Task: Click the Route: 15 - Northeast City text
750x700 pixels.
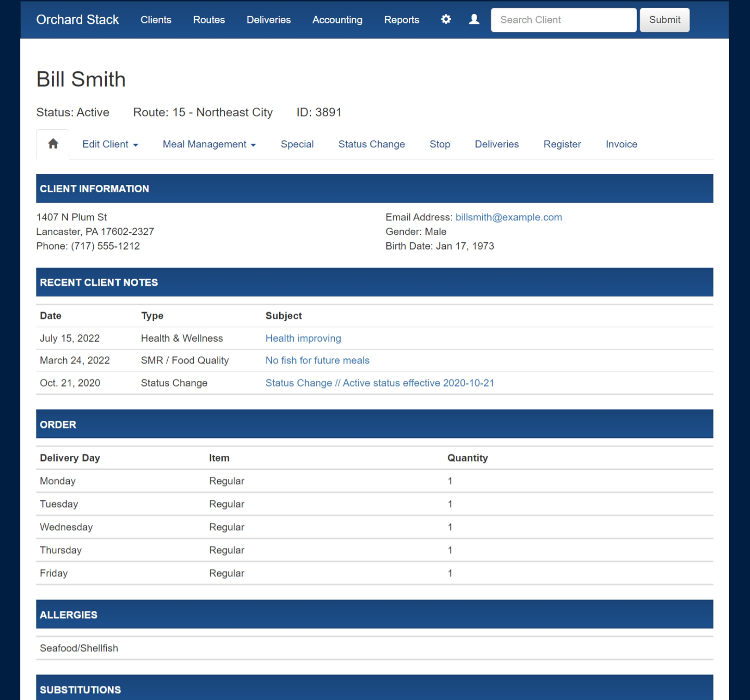Action: (x=203, y=113)
